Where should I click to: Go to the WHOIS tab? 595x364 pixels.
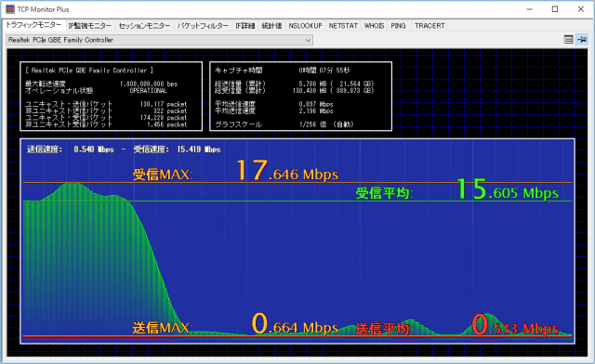pyautogui.click(x=374, y=26)
